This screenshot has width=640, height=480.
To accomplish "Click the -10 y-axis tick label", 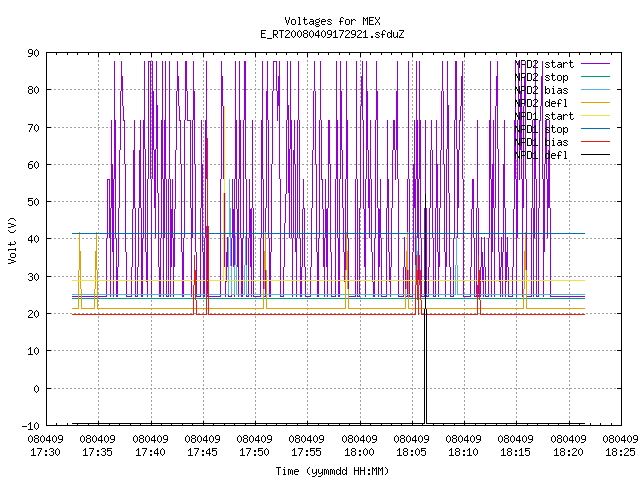I will [x=31, y=426].
